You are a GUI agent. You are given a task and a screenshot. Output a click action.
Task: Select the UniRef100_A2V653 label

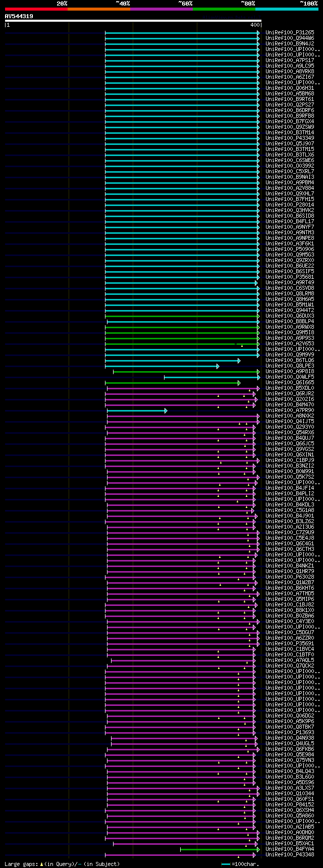(x=290, y=344)
